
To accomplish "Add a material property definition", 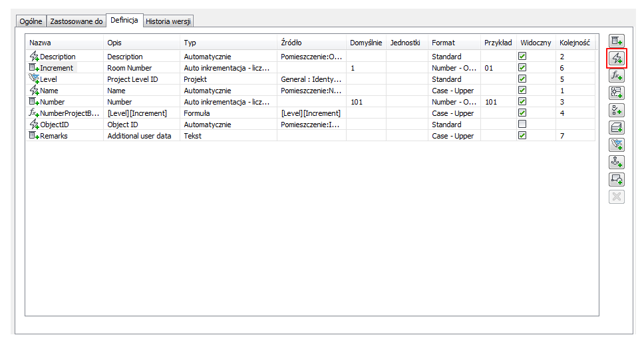I will point(617,127).
